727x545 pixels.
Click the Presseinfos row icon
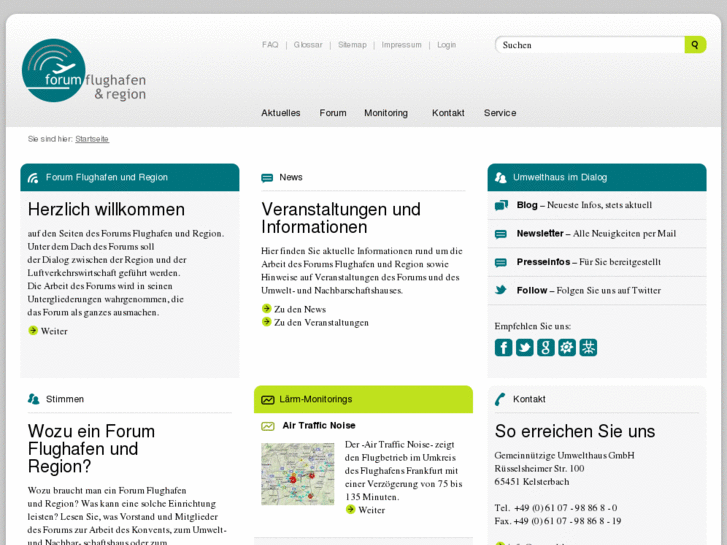tap(501, 263)
